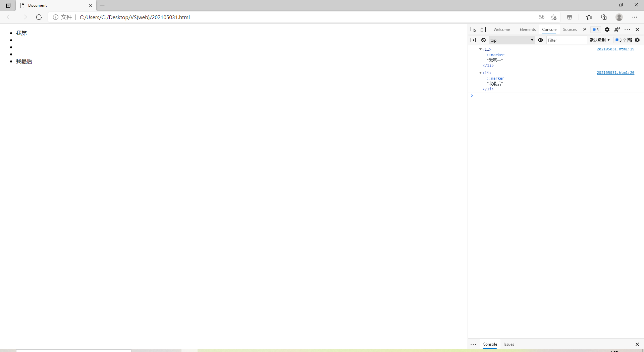Create a live expression with eye icon

coord(540,40)
